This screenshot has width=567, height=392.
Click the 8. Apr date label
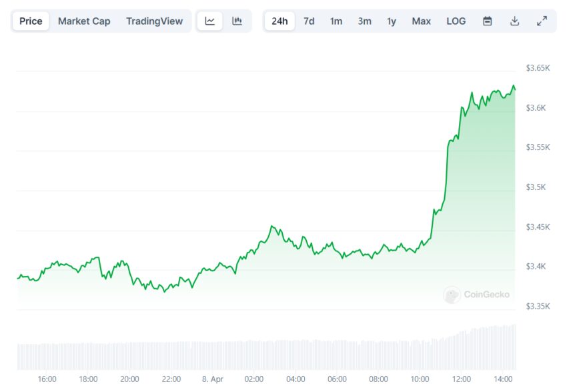[x=212, y=379]
